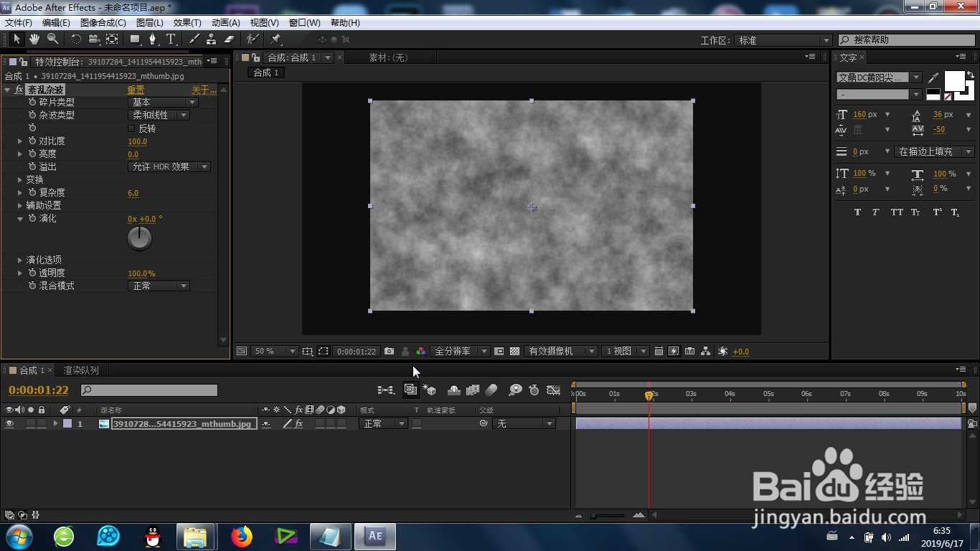Select the Roto Brush tool
This screenshot has width=980, height=551.
coord(253,39)
